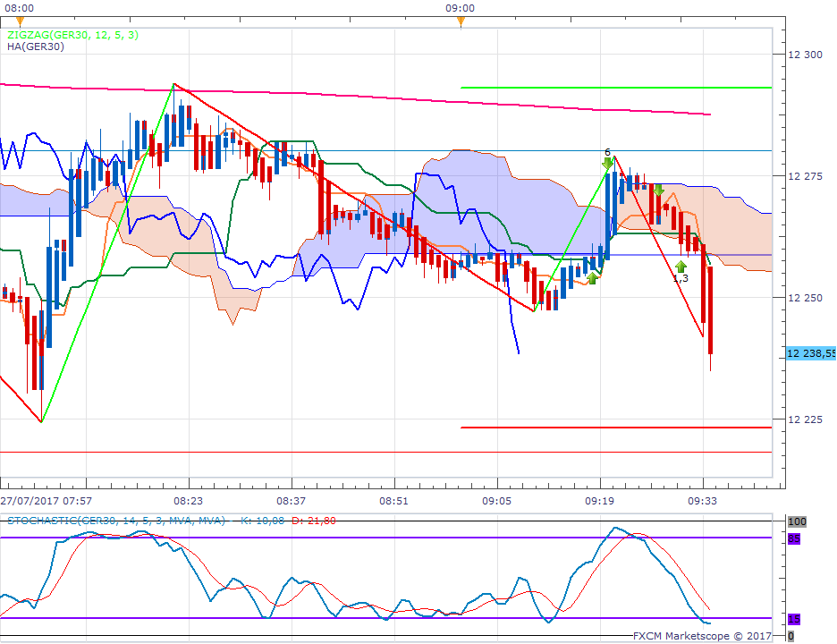This screenshot has width=837, height=644.
Task: Click the green down arrow labeled 6
Action: click(607, 163)
